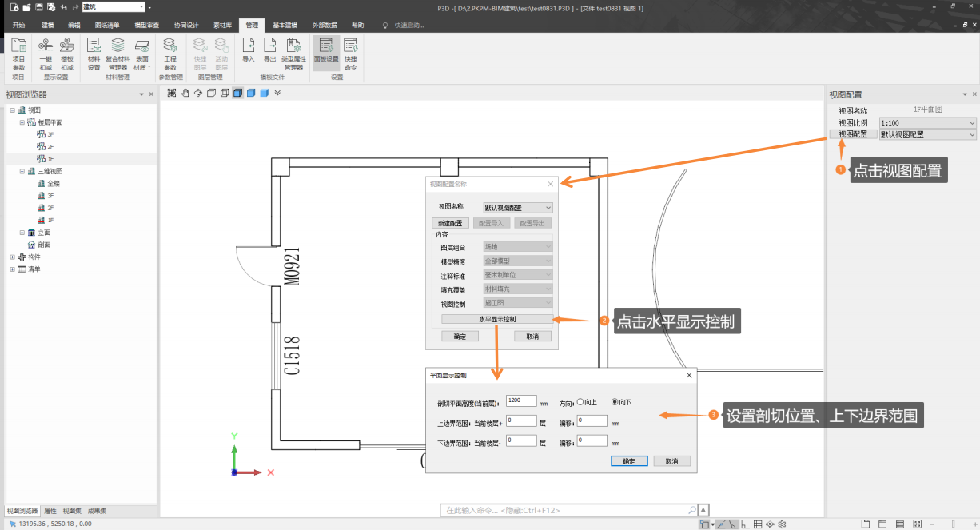Click the 剖切平面高度 input field

tap(520, 400)
